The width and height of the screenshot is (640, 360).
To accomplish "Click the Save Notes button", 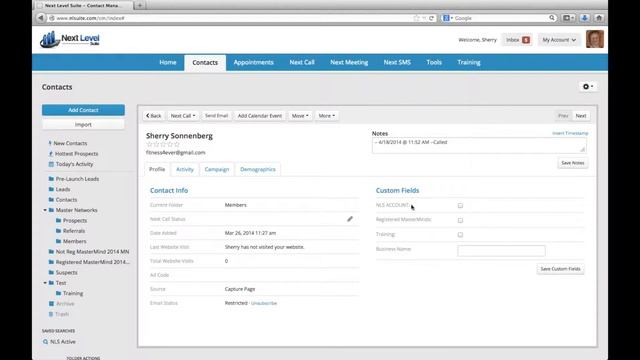I will [x=573, y=163].
